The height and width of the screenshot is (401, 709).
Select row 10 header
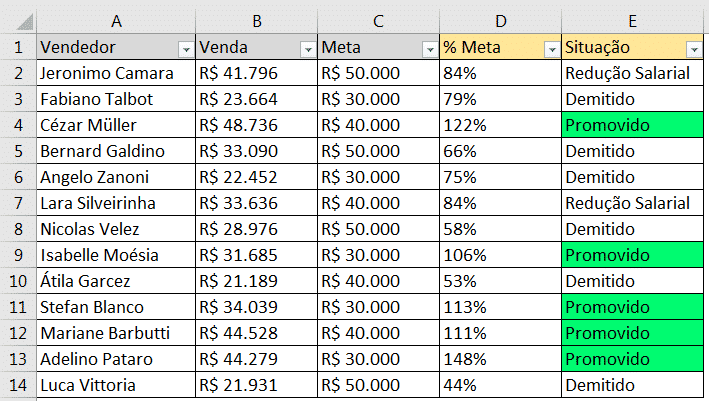pyautogui.click(x=17, y=281)
